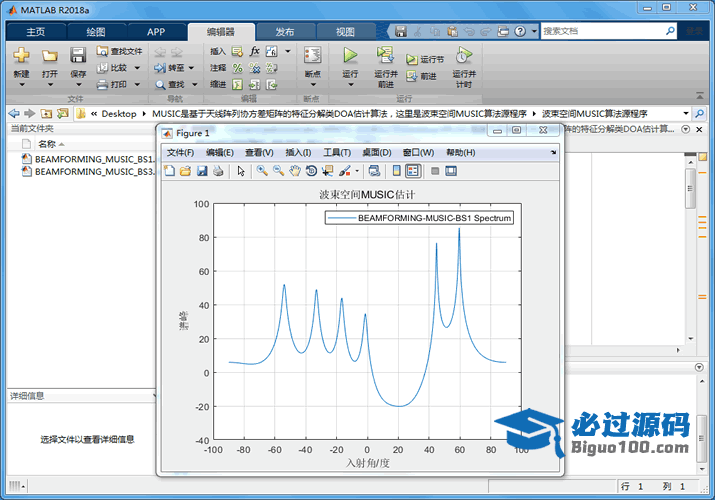The width and height of the screenshot is (715, 500).
Task: Save the figure with disk icon
Action: point(202,171)
